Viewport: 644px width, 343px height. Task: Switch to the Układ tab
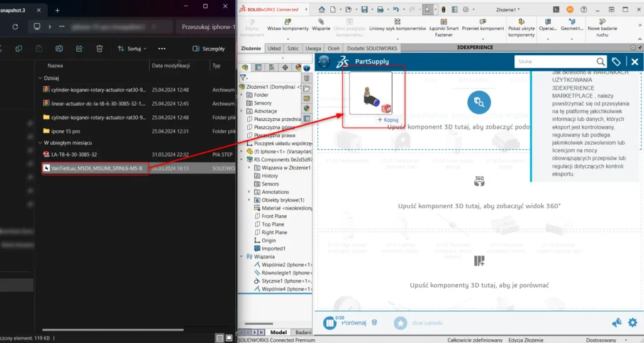[x=274, y=48]
